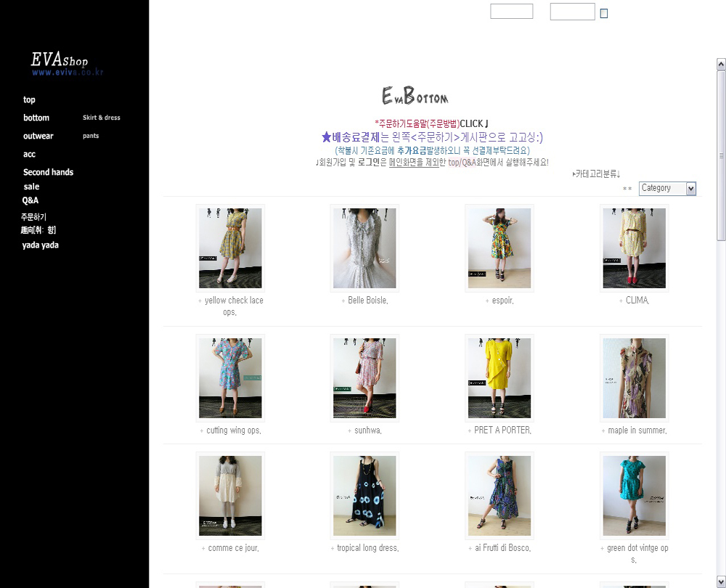
Task: Click the first empty input field at the top
Action: point(511,12)
